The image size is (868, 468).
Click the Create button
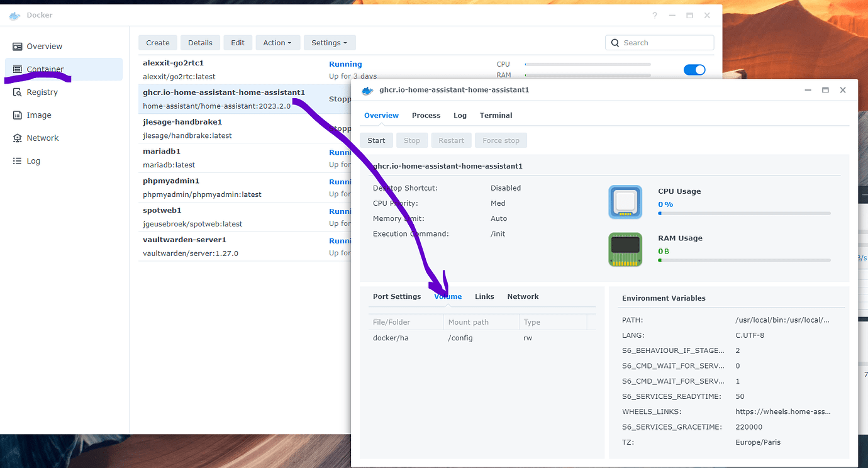coord(158,43)
